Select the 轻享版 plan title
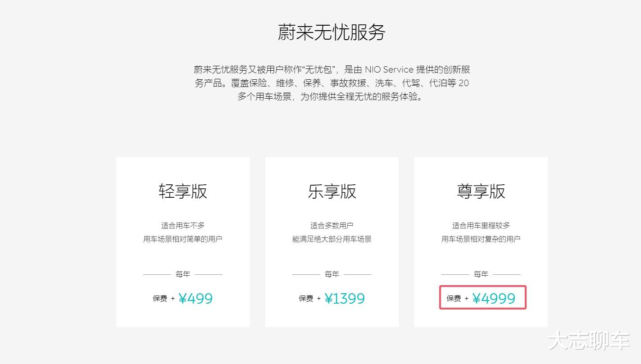 coord(182,191)
